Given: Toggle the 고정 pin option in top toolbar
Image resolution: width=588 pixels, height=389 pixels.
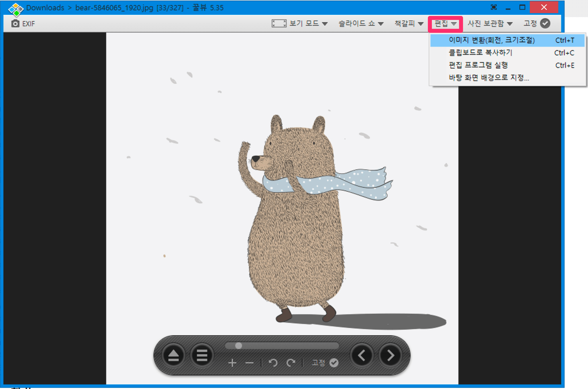Looking at the screenshot, I should 536,23.
